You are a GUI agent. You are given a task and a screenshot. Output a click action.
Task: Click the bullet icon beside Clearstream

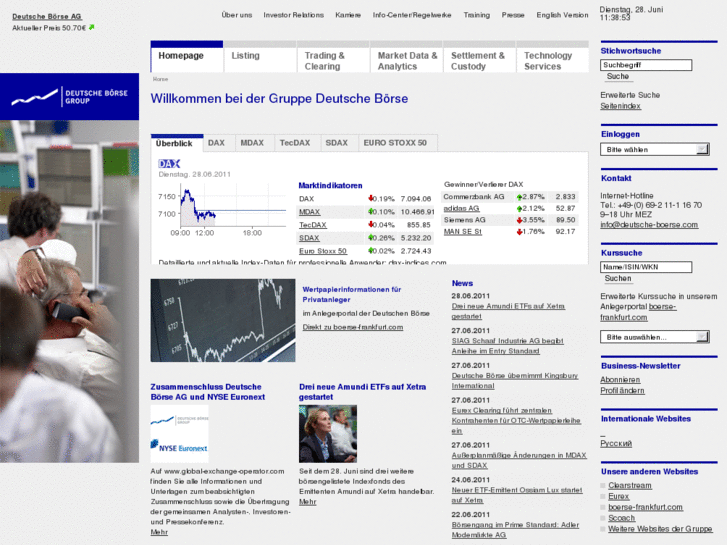[x=603, y=486]
